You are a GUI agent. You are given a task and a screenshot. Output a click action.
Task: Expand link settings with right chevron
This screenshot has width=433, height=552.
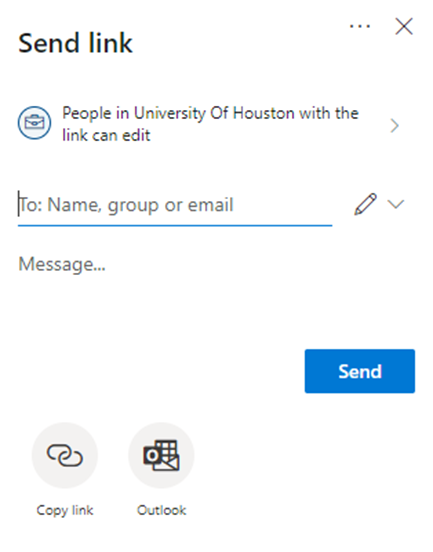pyautogui.click(x=395, y=126)
